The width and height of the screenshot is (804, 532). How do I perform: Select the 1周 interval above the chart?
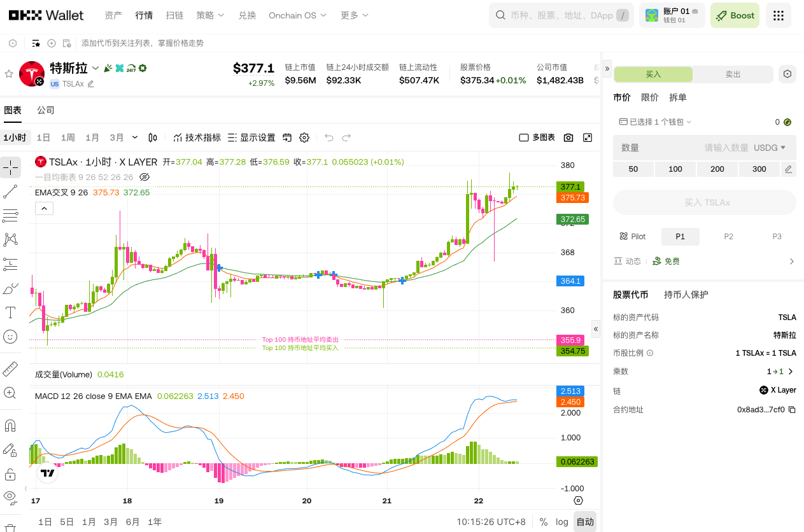click(x=68, y=137)
